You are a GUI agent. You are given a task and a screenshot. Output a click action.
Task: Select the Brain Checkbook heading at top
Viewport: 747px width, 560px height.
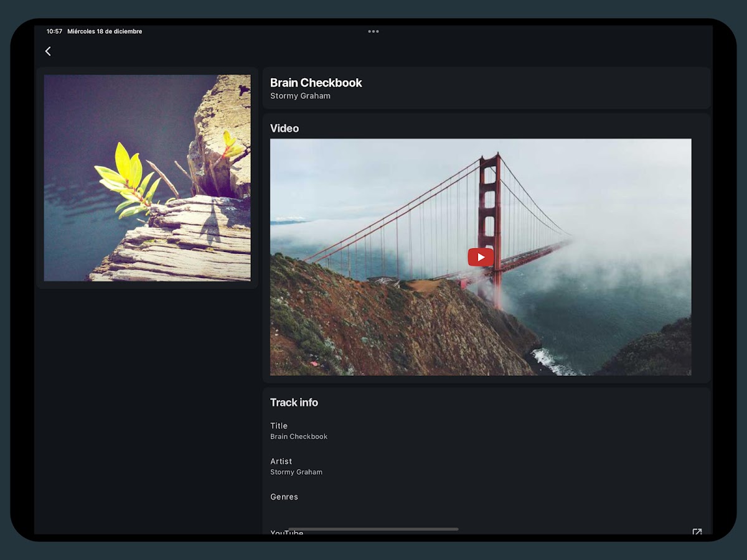pos(316,83)
